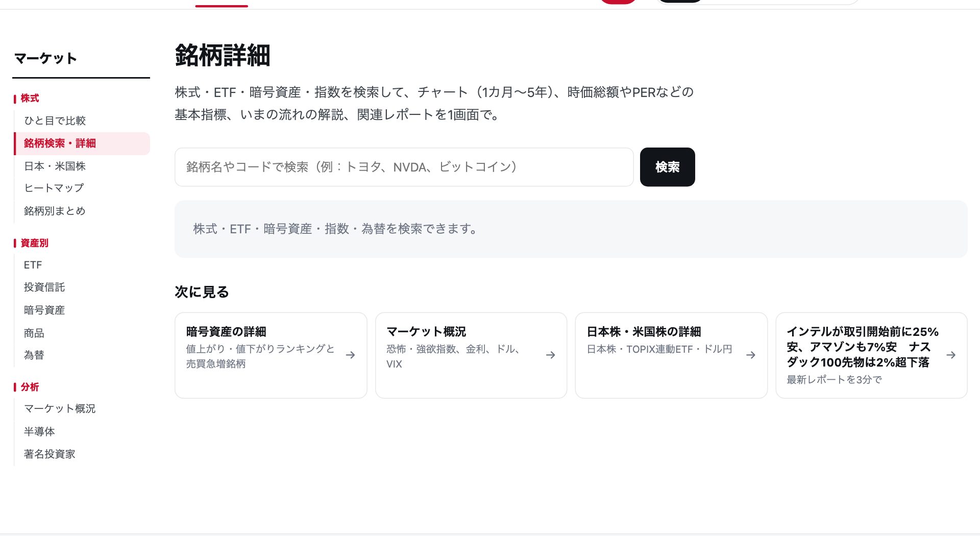This screenshot has width=980, height=536.
Task: Focus the 銘柄名やコード search field
Action: (x=404, y=167)
